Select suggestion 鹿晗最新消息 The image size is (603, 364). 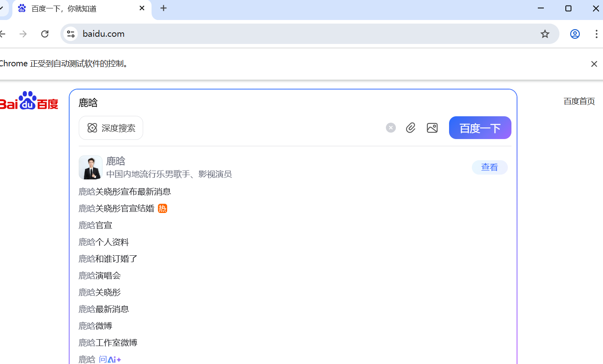coord(104,309)
